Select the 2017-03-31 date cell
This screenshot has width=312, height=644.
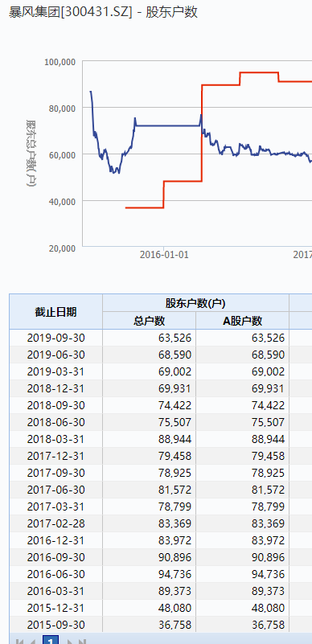55,507
